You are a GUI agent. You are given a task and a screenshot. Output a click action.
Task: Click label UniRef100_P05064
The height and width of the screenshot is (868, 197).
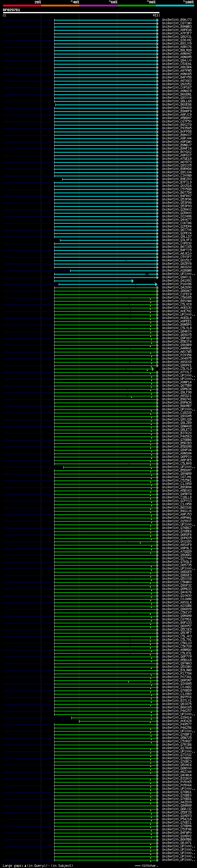[177, 785]
